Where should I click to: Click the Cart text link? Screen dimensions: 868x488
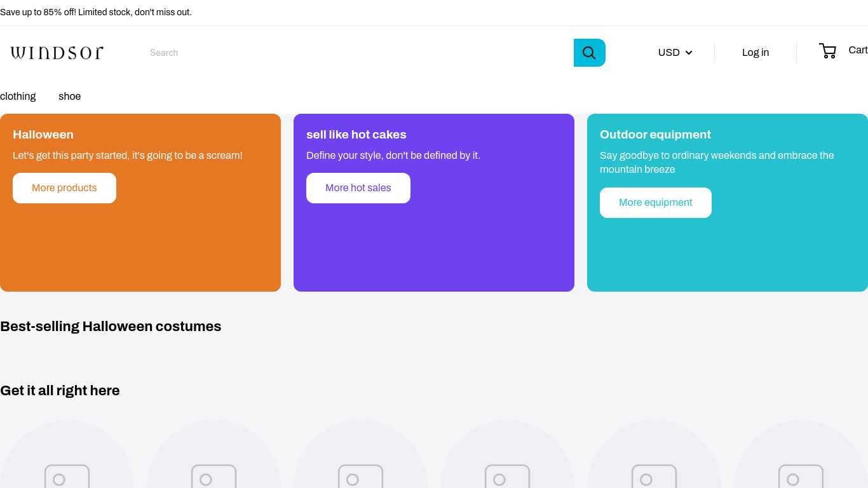[x=858, y=50]
